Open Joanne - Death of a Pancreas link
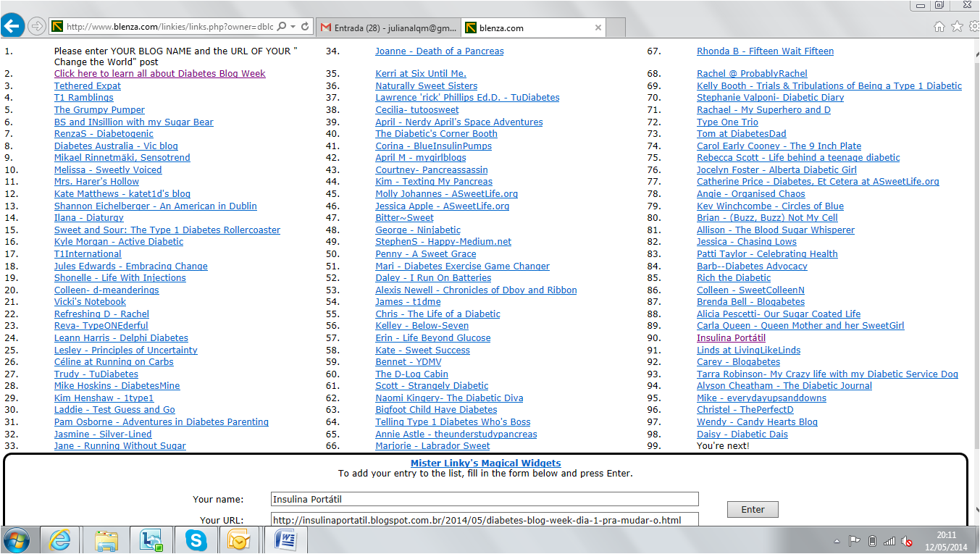Screen dimensions: 980x554 pos(439,51)
